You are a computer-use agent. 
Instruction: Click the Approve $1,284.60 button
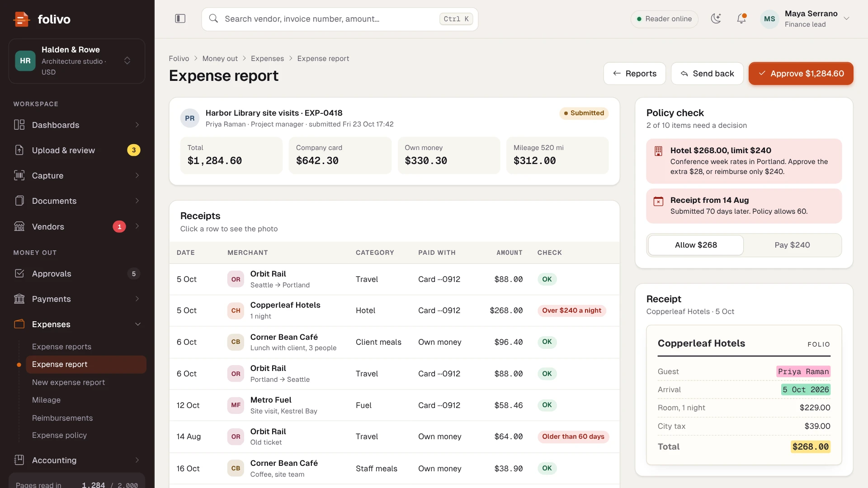801,74
